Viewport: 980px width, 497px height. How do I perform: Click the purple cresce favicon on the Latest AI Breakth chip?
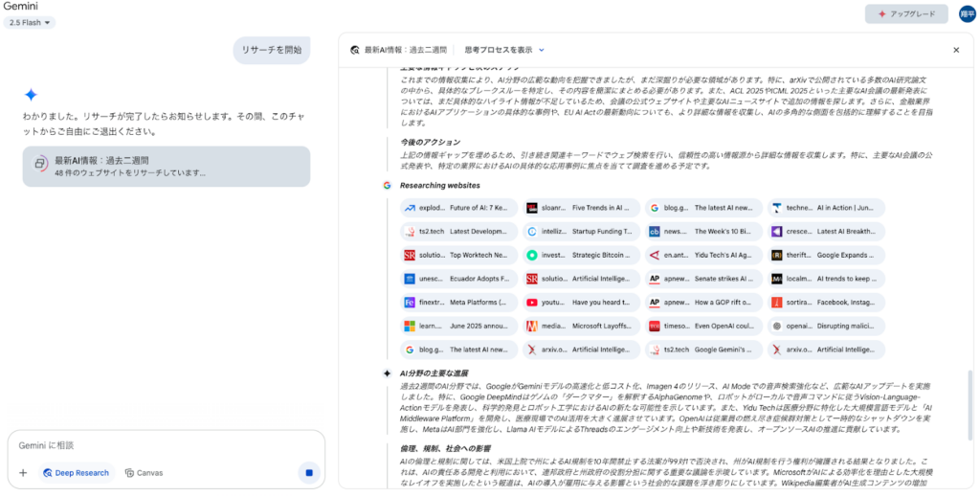[x=777, y=232]
